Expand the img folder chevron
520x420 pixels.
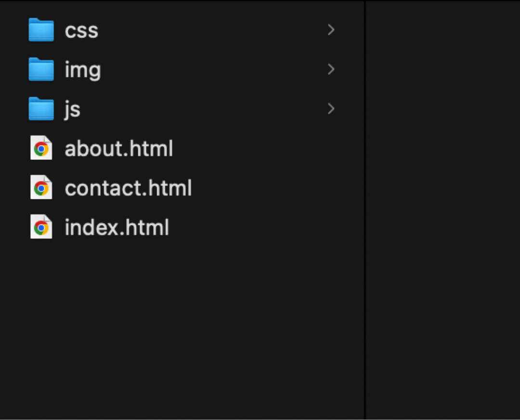coord(331,69)
